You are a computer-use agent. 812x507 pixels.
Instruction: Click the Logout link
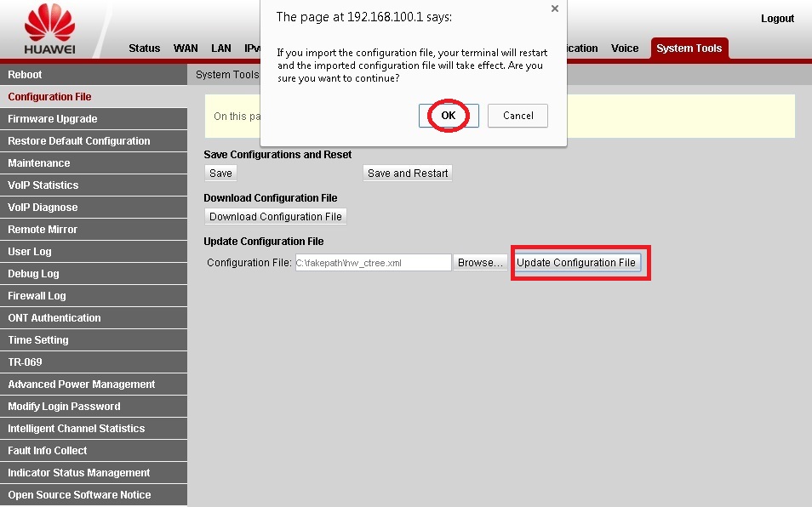click(x=777, y=19)
